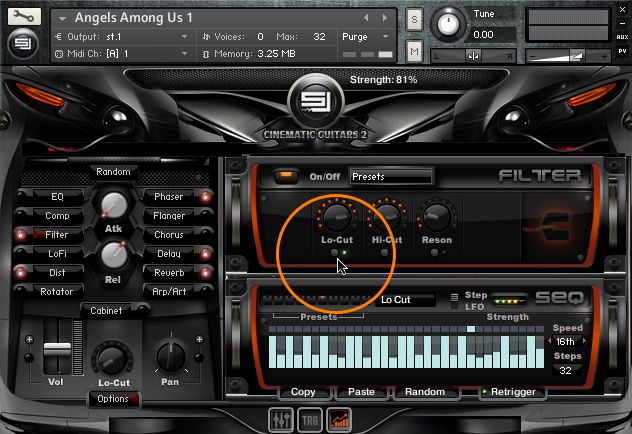The image size is (632, 434).
Task: Click the PV button in header
Action: (x=622, y=51)
